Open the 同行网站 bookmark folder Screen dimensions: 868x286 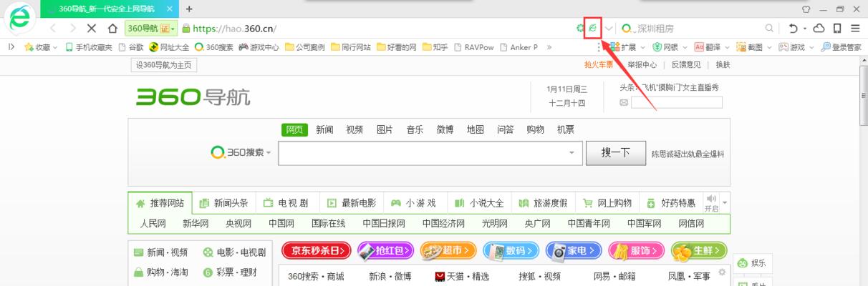tap(351, 47)
